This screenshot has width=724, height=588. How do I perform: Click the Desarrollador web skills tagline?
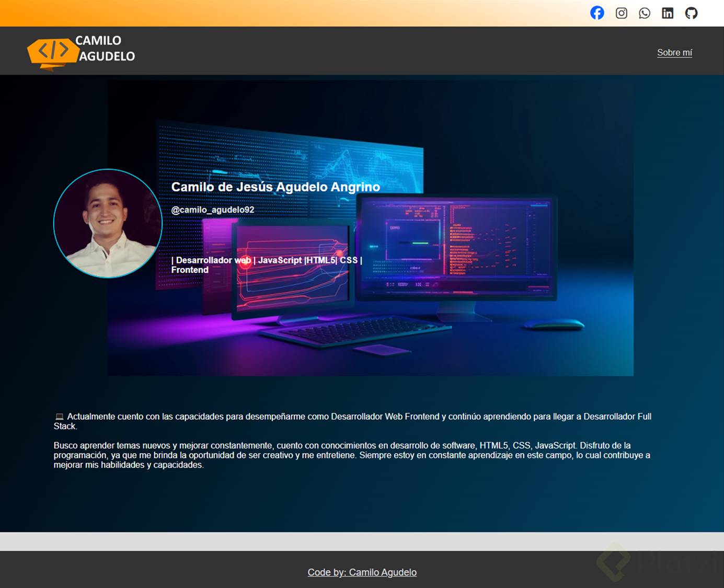pyautogui.click(x=267, y=265)
